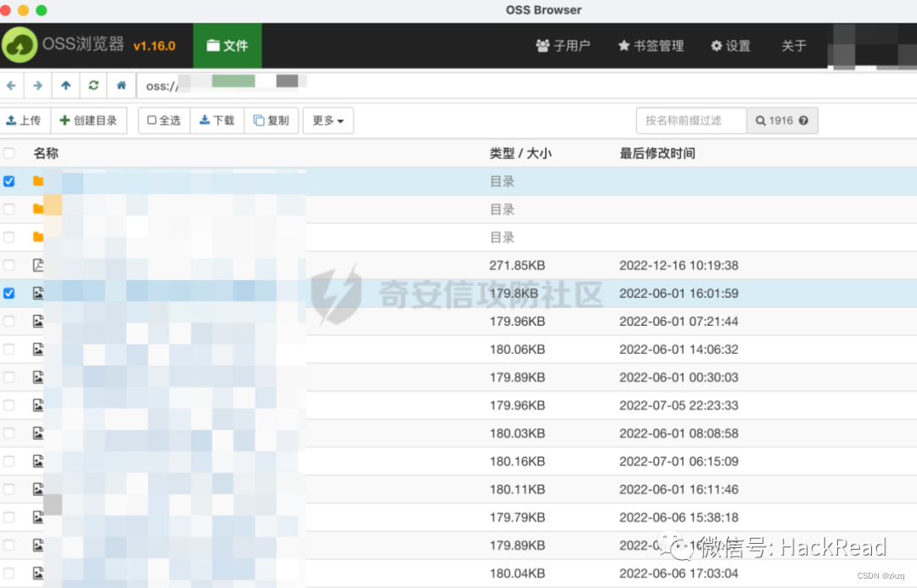Click 创建目录 to create directory

(x=89, y=120)
